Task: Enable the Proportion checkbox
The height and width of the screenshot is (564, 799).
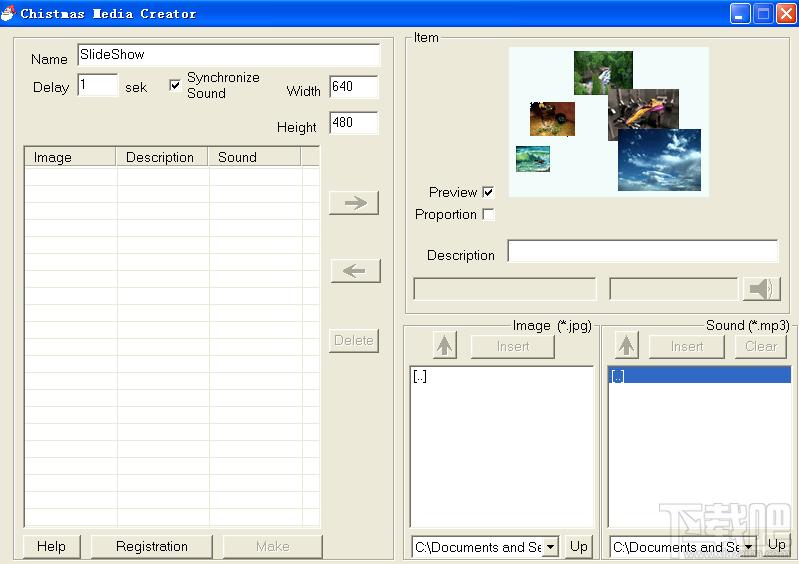Action: (488, 214)
